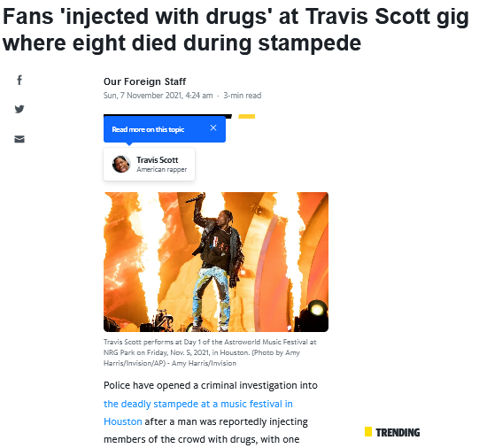Click the '3-min read' label

[243, 96]
